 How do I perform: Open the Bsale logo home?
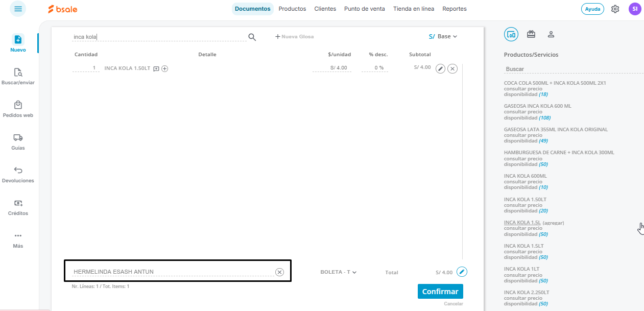[63, 9]
